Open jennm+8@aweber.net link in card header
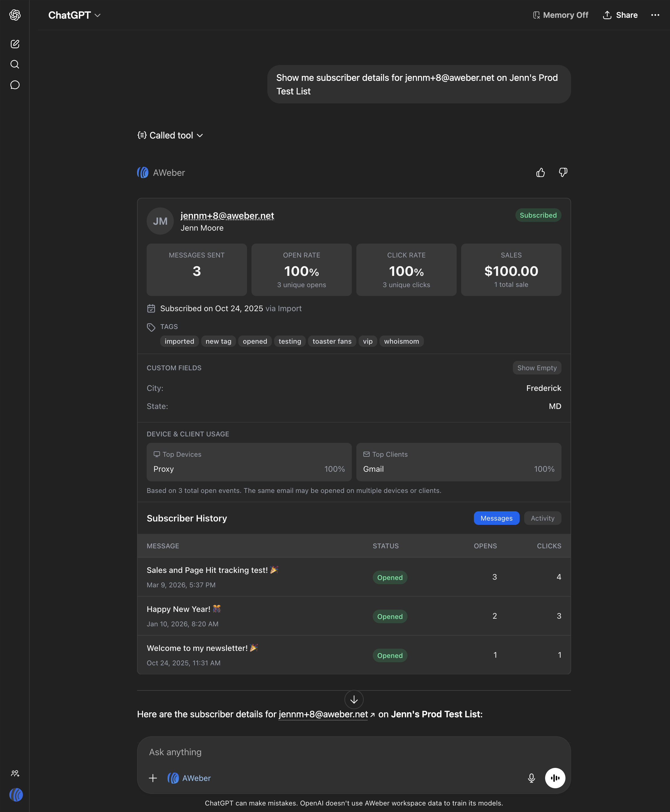Image resolution: width=670 pixels, height=812 pixels. [227, 216]
